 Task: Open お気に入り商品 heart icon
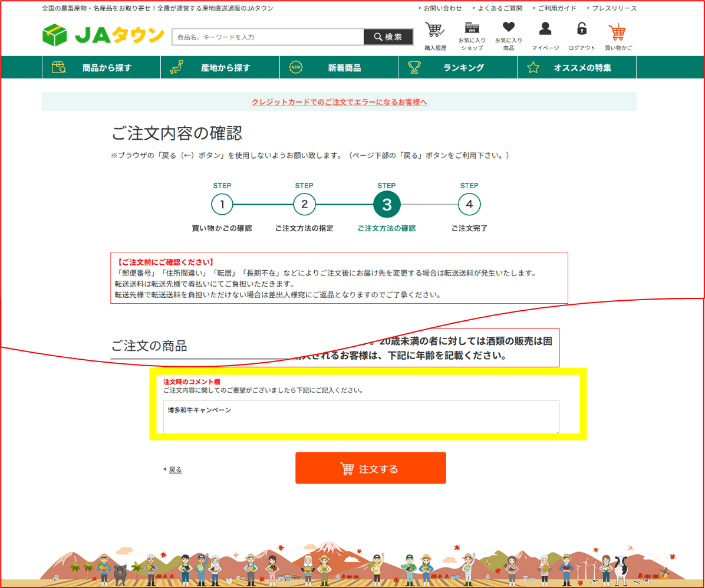[508, 35]
